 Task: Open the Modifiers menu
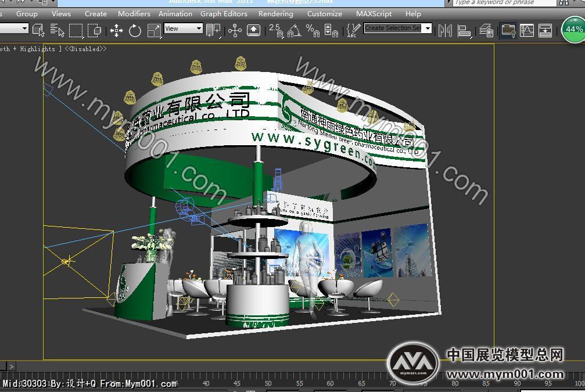pyautogui.click(x=134, y=14)
